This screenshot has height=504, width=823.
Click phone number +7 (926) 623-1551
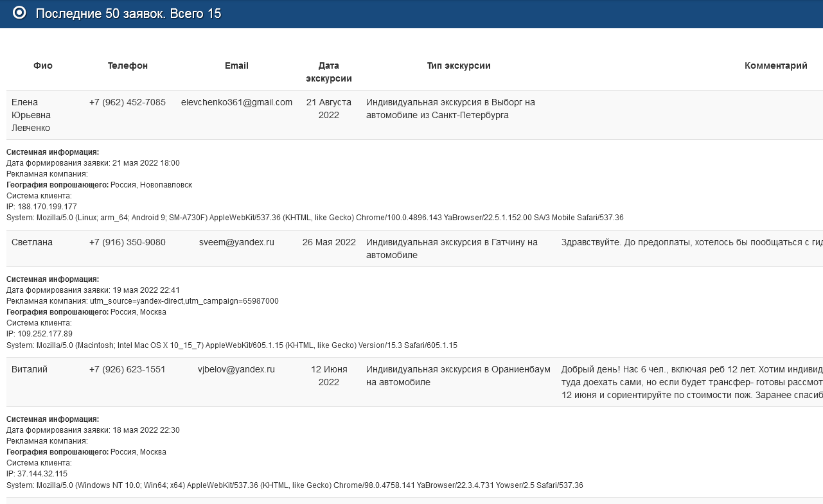(127, 369)
